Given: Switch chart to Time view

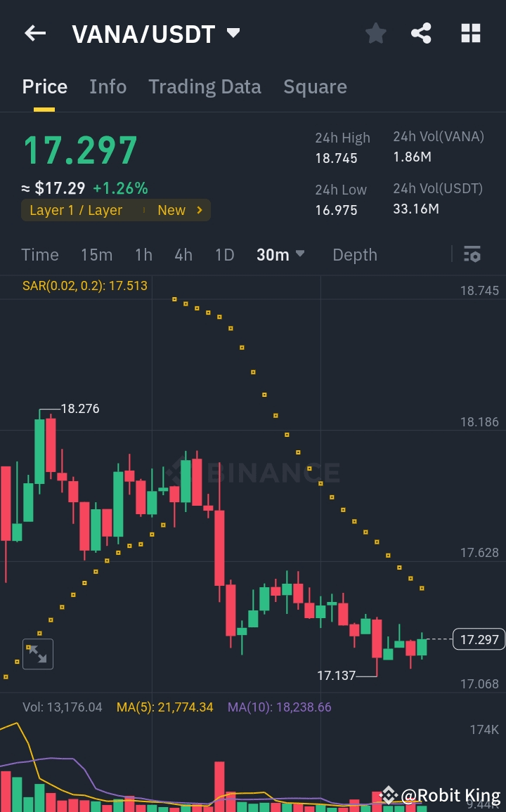Looking at the screenshot, I should click(x=40, y=255).
